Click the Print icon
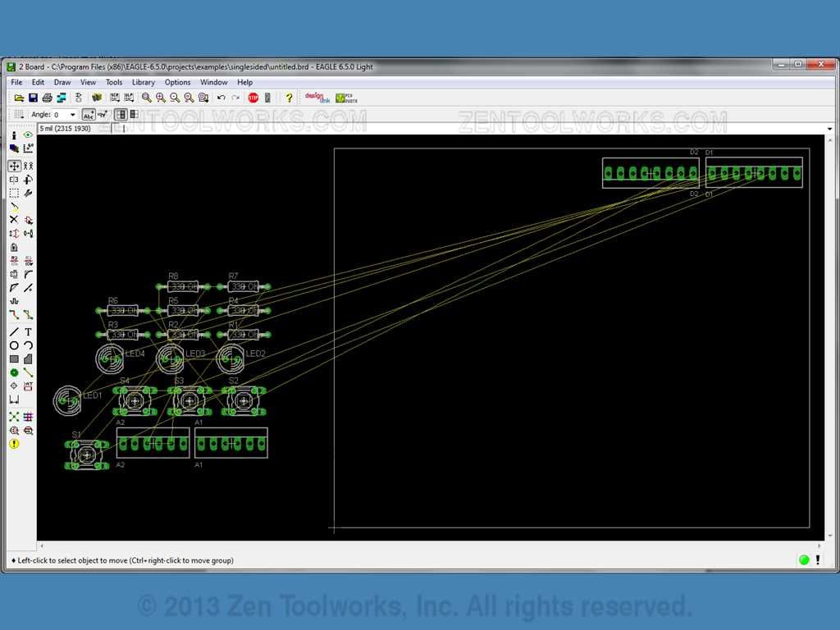The image size is (840, 630). (x=47, y=98)
